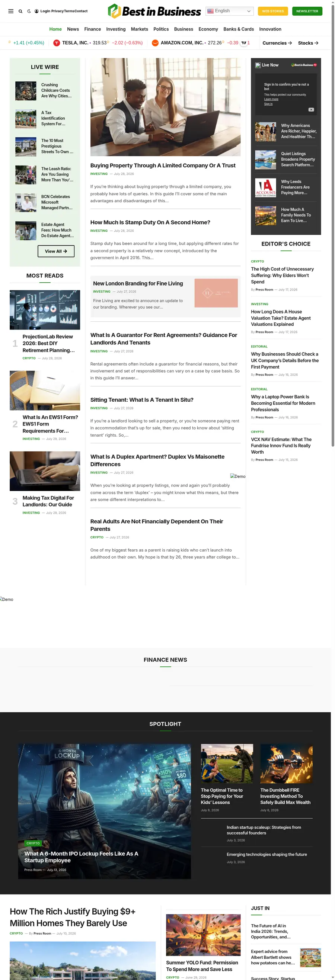Click the WEB STORIES button
This screenshot has height=980, width=335.
(x=273, y=11)
